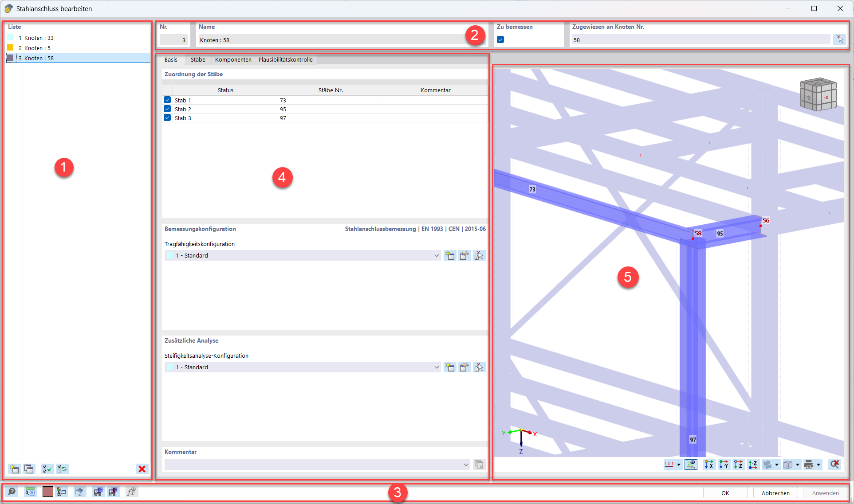Screen dimensions: 854x504
Task: Open the Plausibilitätskontrolle tab
Action: pos(285,59)
